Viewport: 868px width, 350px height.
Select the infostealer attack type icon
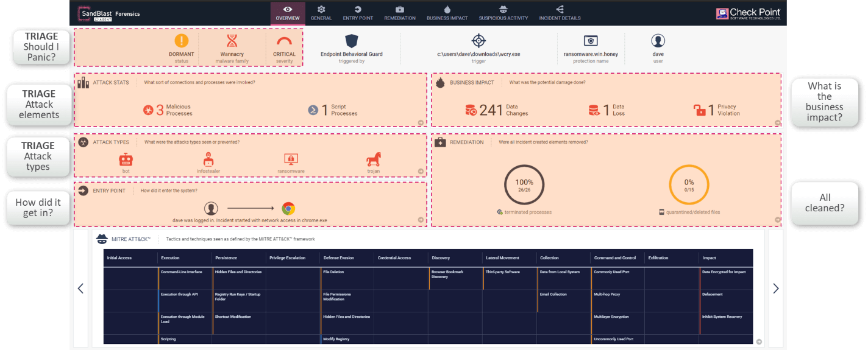209,159
